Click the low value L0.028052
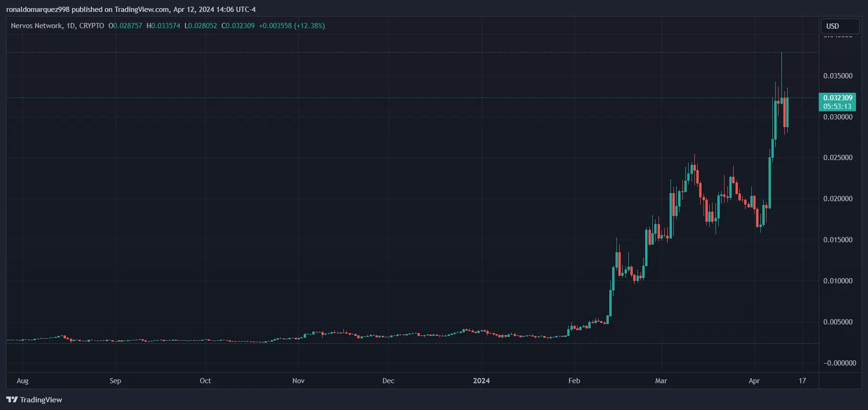 [x=201, y=26]
